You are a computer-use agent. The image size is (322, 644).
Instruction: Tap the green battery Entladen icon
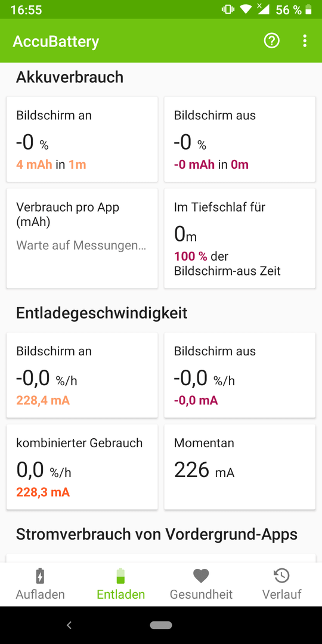(x=120, y=576)
